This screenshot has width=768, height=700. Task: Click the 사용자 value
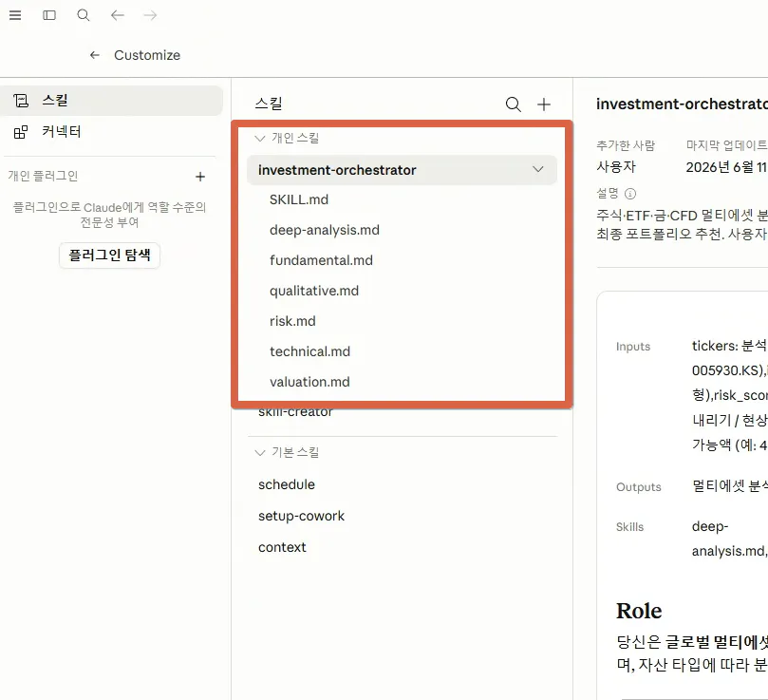click(x=616, y=166)
